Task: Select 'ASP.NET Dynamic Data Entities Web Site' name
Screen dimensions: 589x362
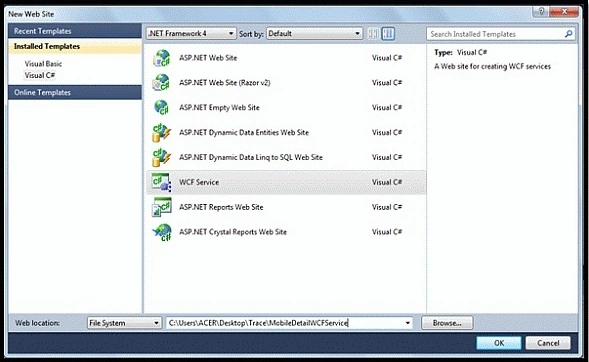Action: [244, 133]
